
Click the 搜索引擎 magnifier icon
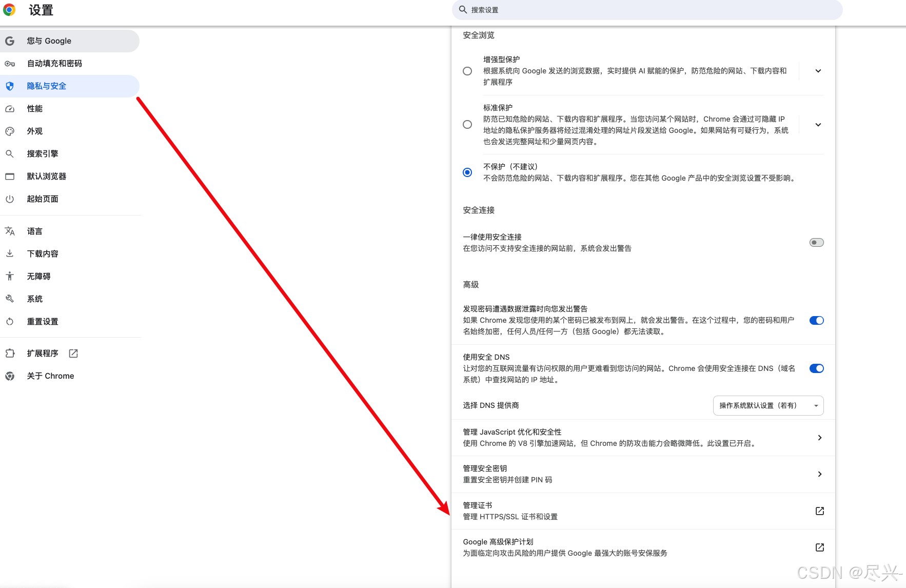pyautogui.click(x=10, y=153)
